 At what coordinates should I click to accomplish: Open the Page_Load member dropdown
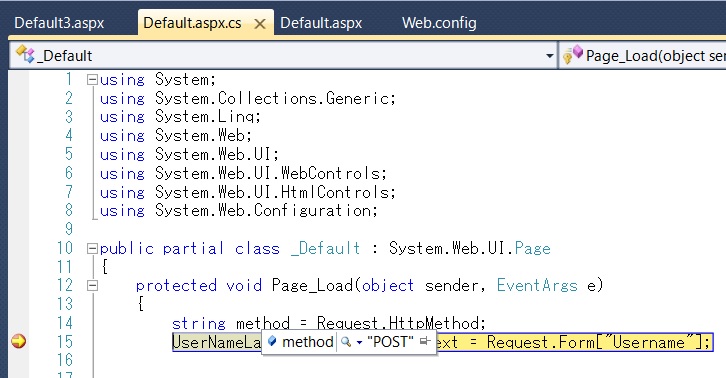coord(643,56)
